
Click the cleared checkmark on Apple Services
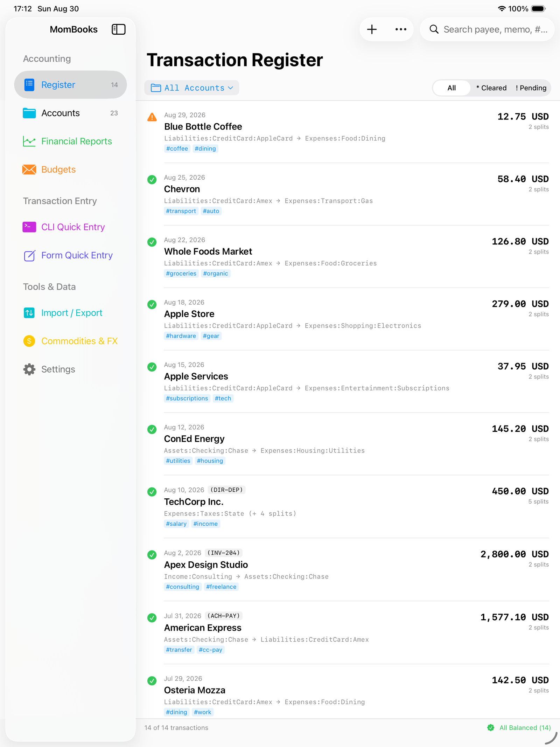coord(152,367)
